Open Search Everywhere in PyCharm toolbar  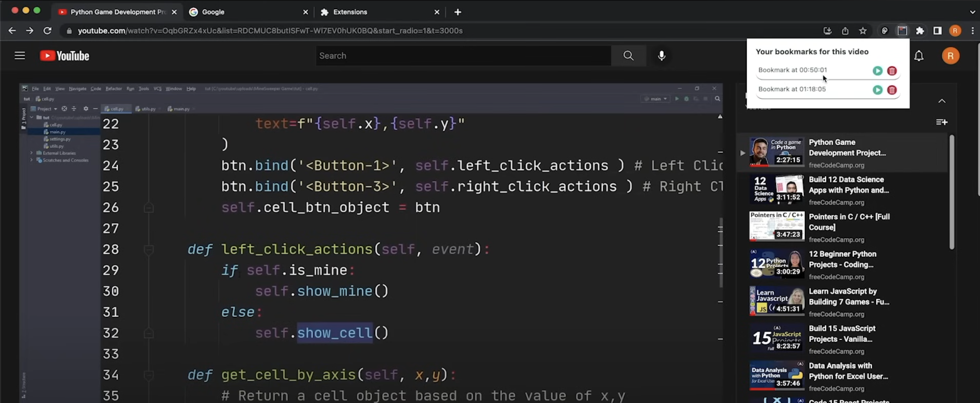[x=717, y=99]
